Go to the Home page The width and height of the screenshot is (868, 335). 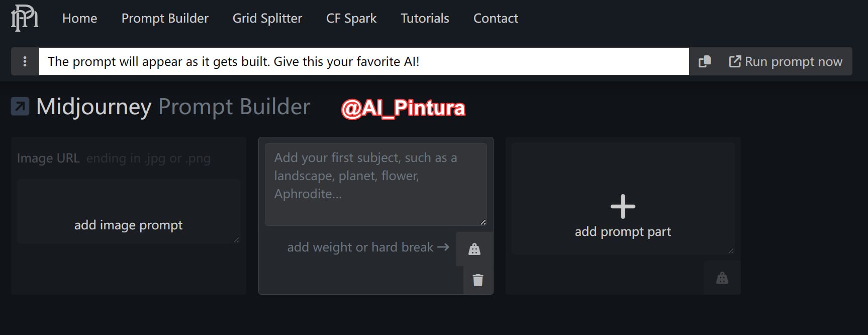point(79,19)
